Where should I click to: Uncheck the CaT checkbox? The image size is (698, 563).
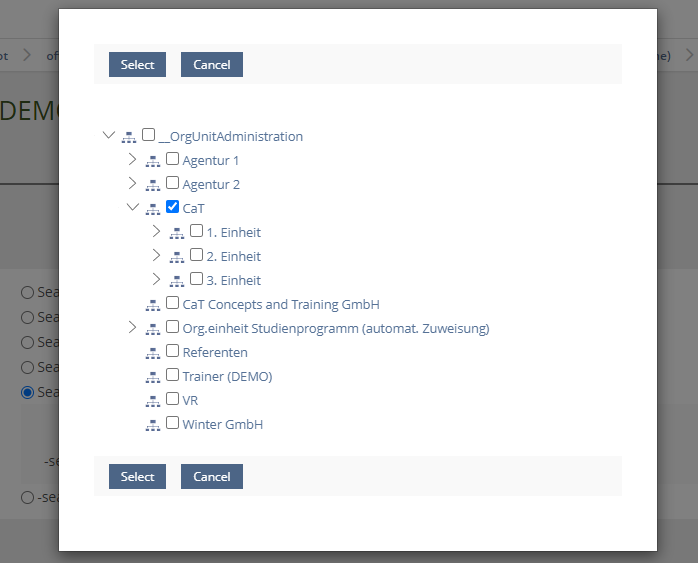(173, 208)
